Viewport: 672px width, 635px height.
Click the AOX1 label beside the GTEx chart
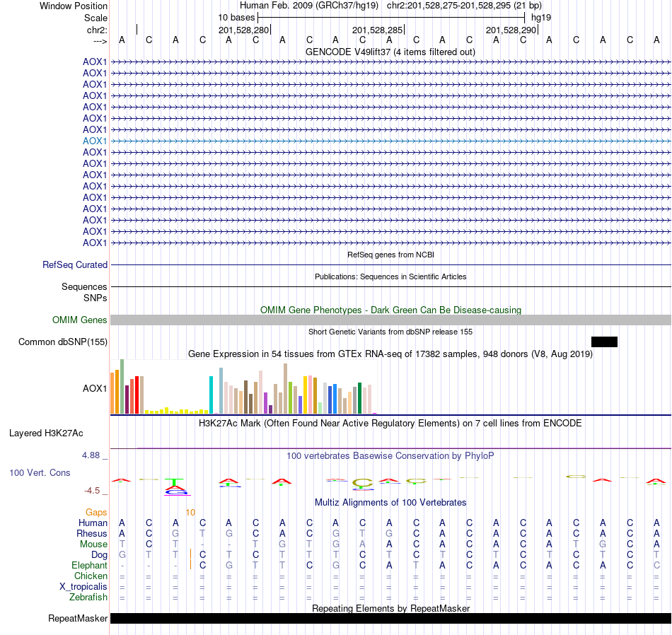(95, 389)
